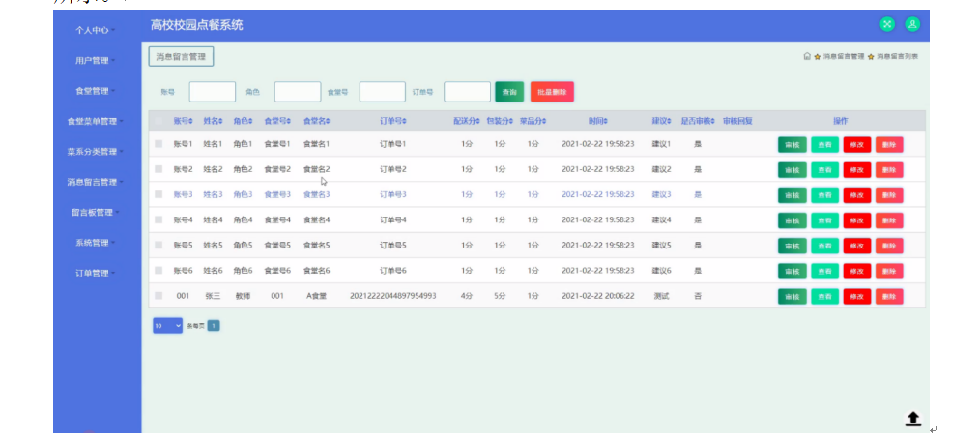
Task: Sort the table by 菜品分 column
Action: 533,121
